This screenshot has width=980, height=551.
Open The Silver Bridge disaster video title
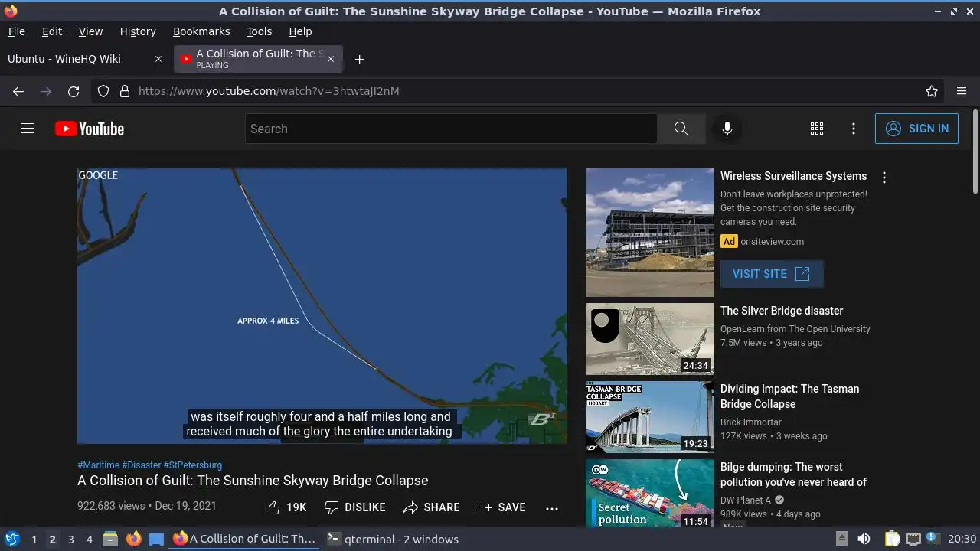pyautogui.click(x=782, y=311)
